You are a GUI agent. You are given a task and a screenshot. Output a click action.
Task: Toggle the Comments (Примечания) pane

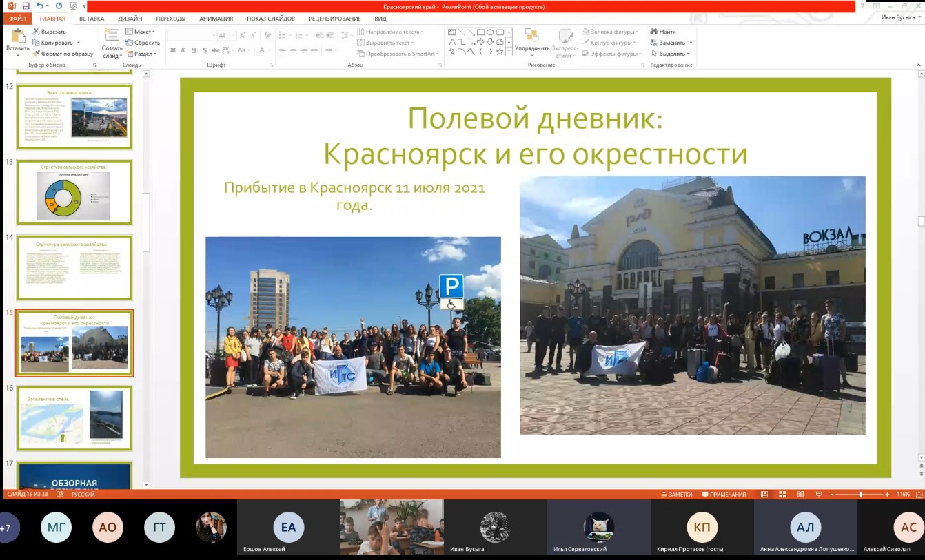click(724, 495)
